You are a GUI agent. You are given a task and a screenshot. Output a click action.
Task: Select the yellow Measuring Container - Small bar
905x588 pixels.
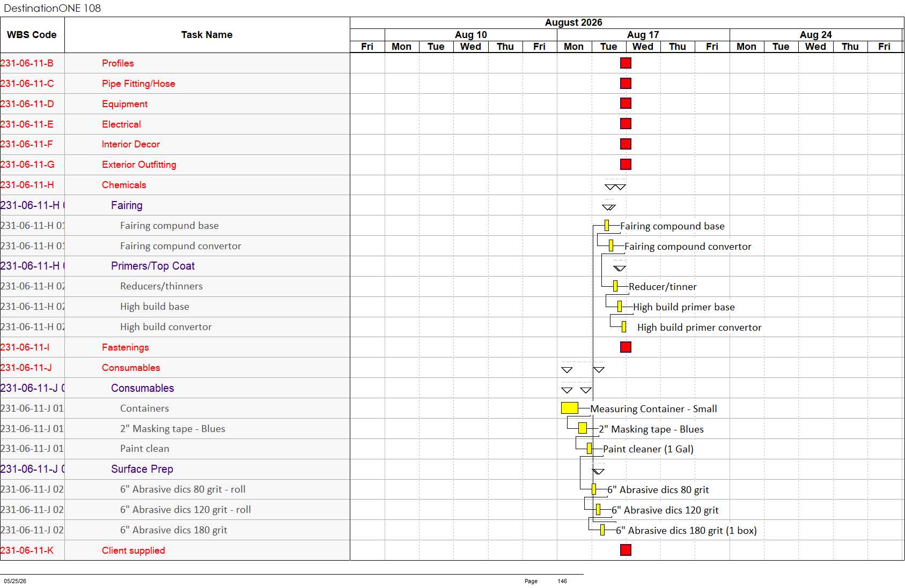coord(569,408)
